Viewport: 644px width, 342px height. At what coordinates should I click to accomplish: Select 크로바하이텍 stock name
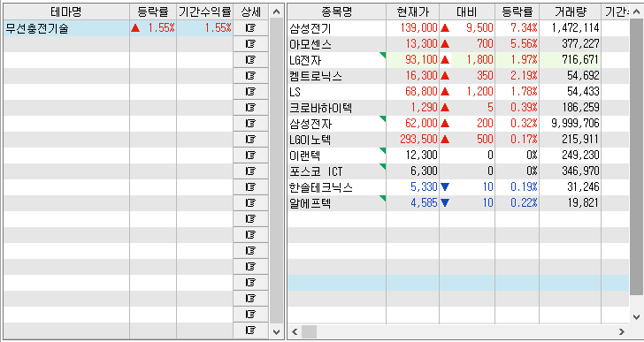coord(321,108)
